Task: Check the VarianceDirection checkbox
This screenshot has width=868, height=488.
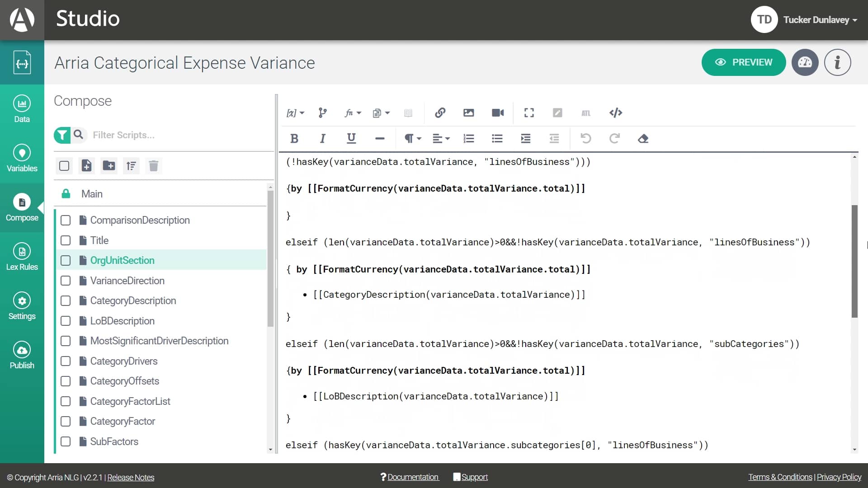Action: click(x=66, y=281)
